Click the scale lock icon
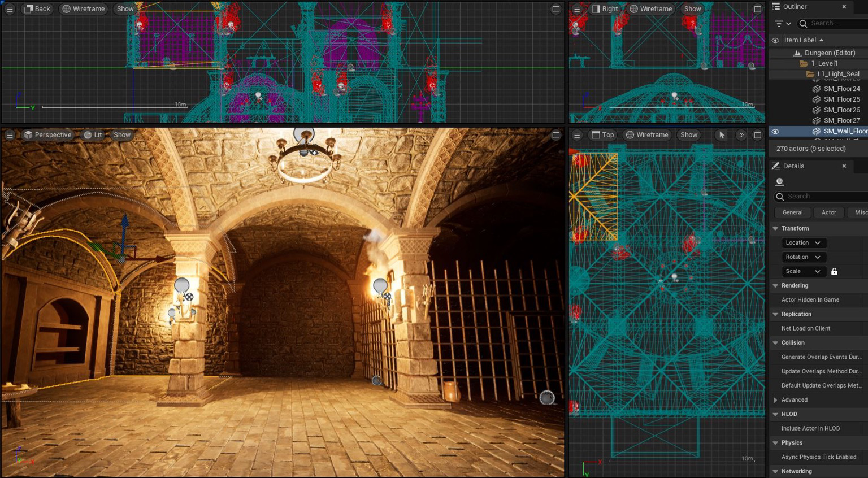Image resolution: width=868 pixels, height=478 pixels. tap(834, 271)
